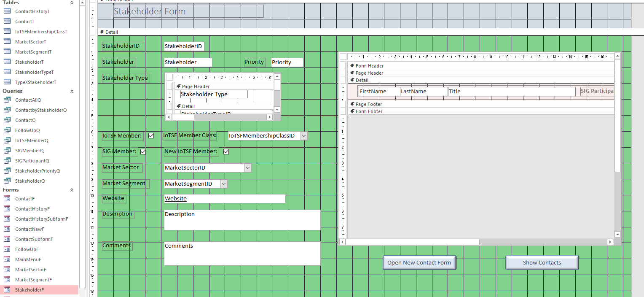644x297 pixels.
Task: Click the SIGMemberQ query icon
Action: pos(7,150)
